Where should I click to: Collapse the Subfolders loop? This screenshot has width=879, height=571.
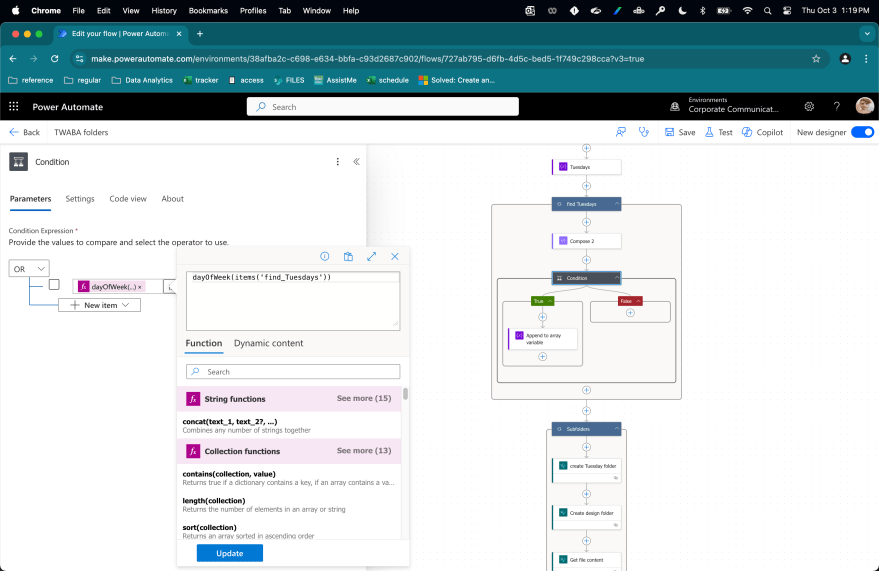tap(617, 429)
